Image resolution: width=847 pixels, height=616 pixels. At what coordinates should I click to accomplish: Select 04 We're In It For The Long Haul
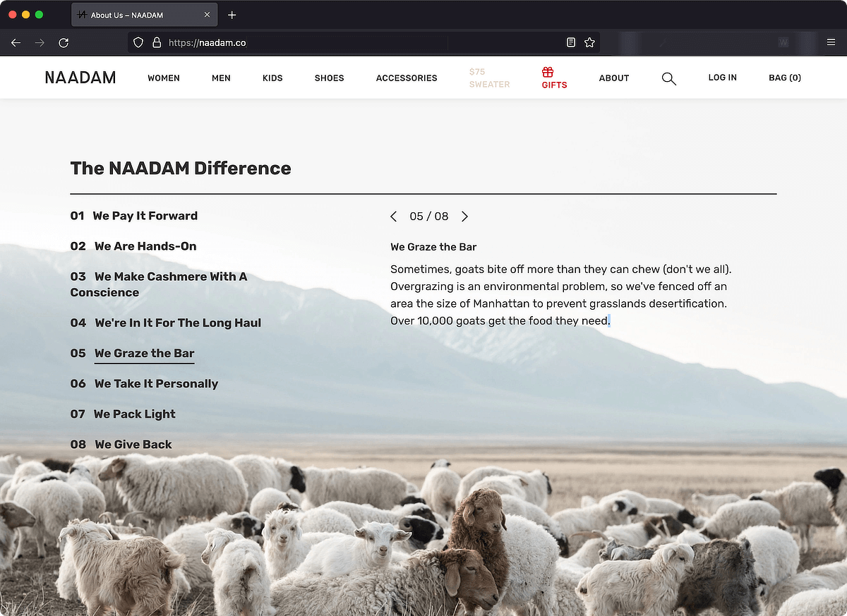click(x=166, y=323)
